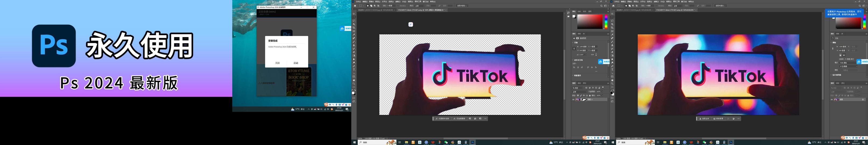Select the Lasso tool in middle Photoshop toolbar
The width and height of the screenshot is (868, 145).
(x=354, y=21)
